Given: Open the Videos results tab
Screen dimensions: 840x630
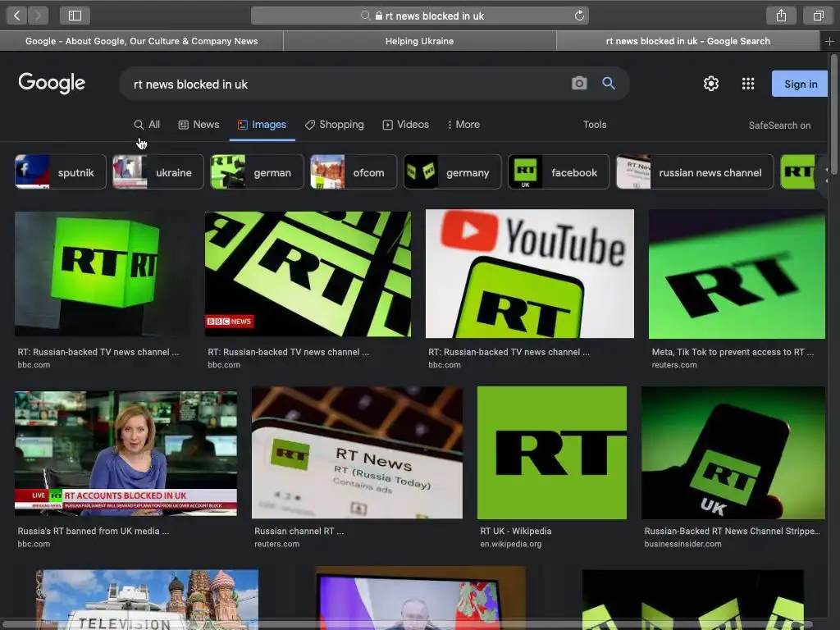Looking at the screenshot, I should point(405,125).
